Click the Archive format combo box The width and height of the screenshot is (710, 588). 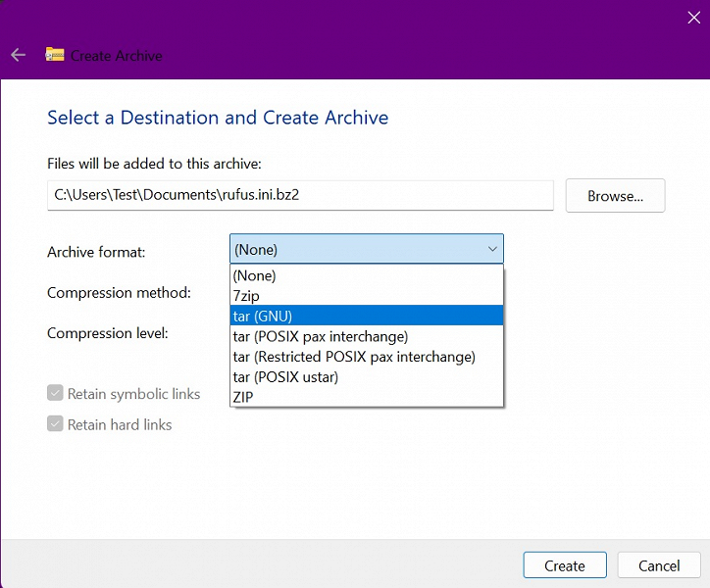pyautogui.click(x=367, y=249)
